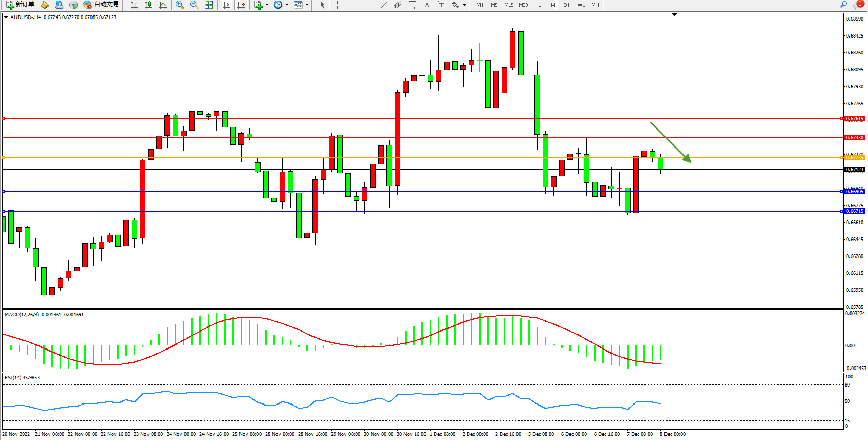The height and width of the screenshot is (441, 868).
Task: Click the orange 0.67235 price line label
Action: (x=855, y=158)
